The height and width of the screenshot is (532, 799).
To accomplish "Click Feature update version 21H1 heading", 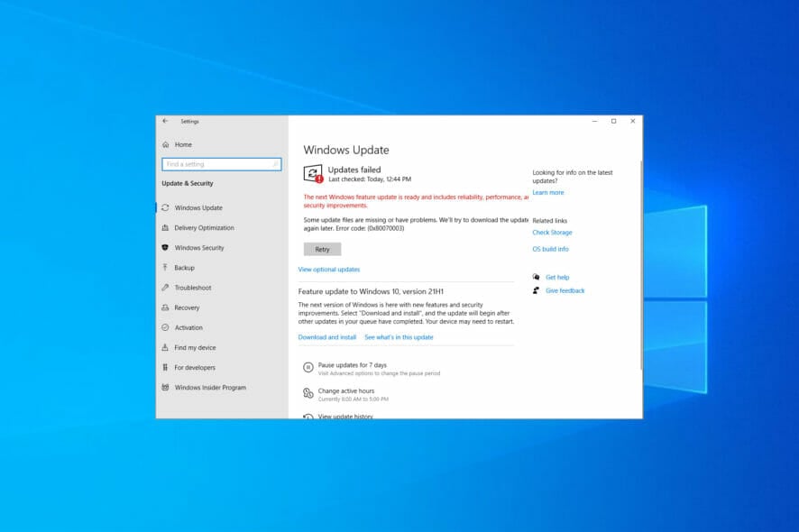I will click(371, 291).
